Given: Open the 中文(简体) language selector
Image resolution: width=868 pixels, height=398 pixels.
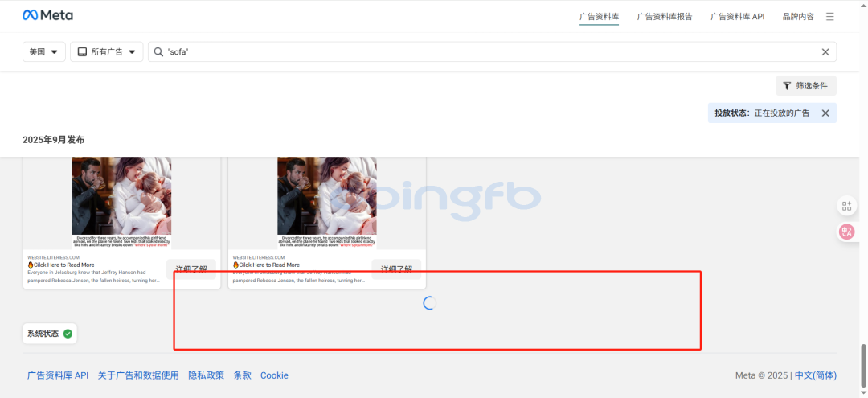Looking at the screenshot, I should click(x=815, y=375).
